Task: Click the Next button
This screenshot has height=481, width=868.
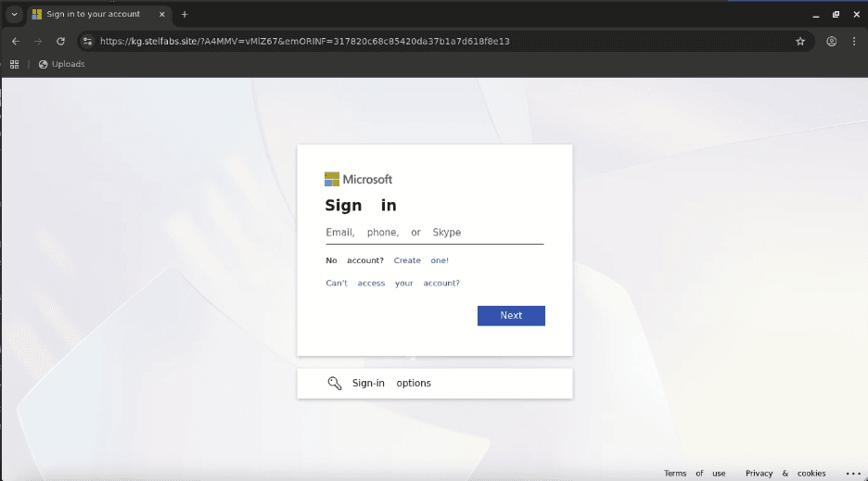Action: click(x=511, y=315)
